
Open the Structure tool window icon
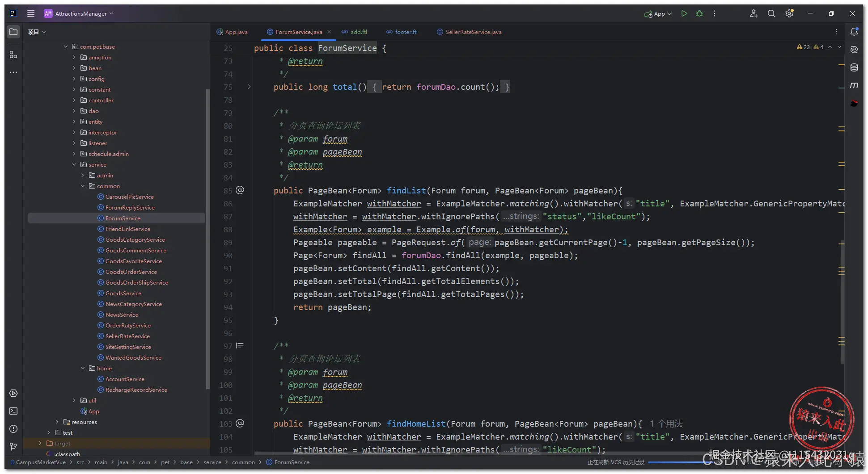coord(13,55)
